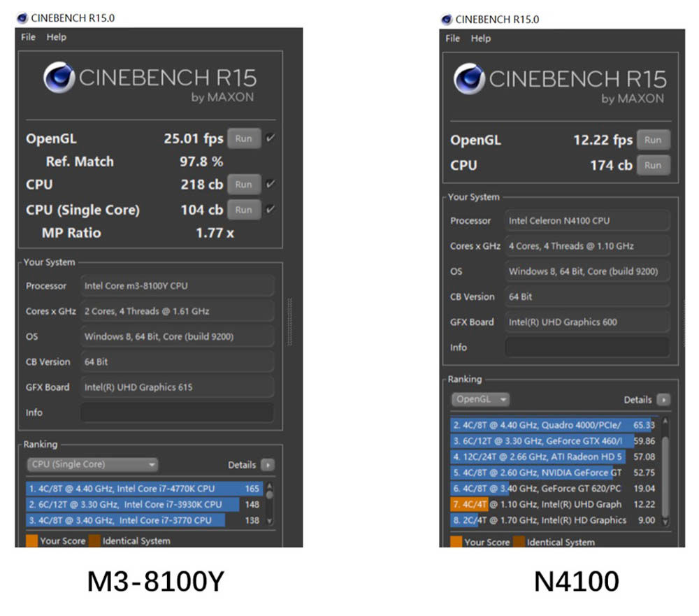Screen dimensions: 699x616
Task: Open the CPU (Single Core) ranking dropdown
Action: [x=92, y=465]
